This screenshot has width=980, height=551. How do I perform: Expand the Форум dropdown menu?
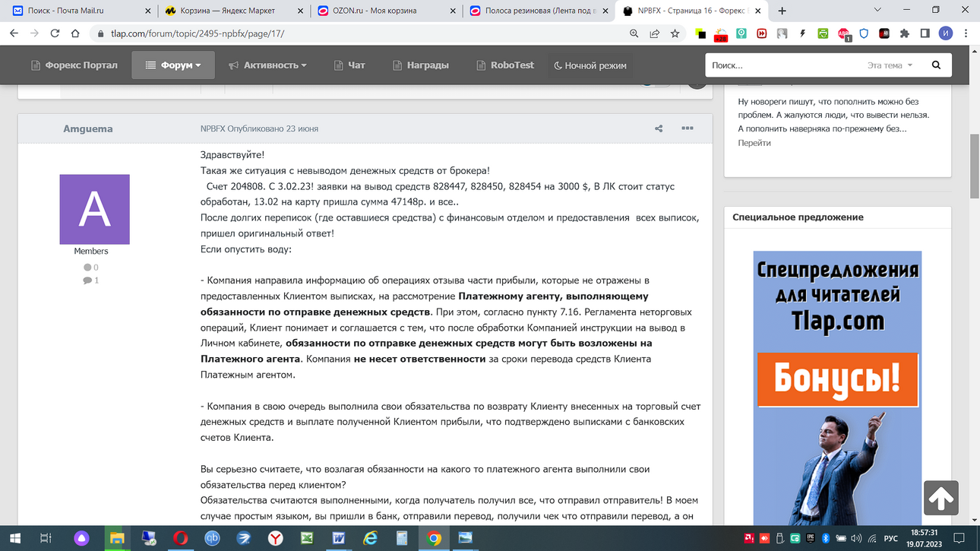(173, 65)
